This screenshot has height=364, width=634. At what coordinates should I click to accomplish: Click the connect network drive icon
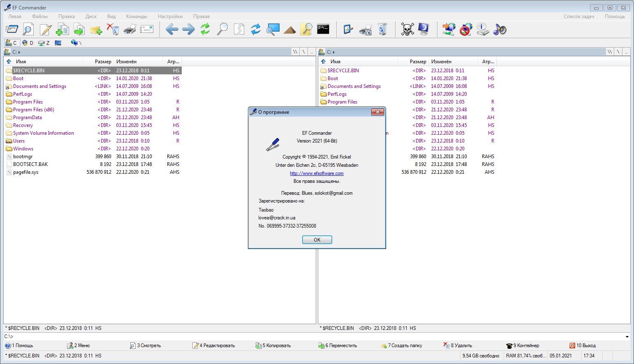pos(449,29)
